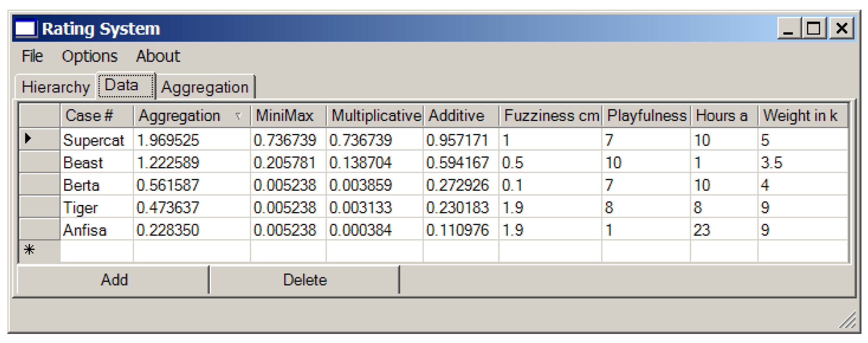Screen dimensions: 868x343
Task: Click the Aggregation column sort arrow
Action: pyautogui.click(x=238, y=116)
